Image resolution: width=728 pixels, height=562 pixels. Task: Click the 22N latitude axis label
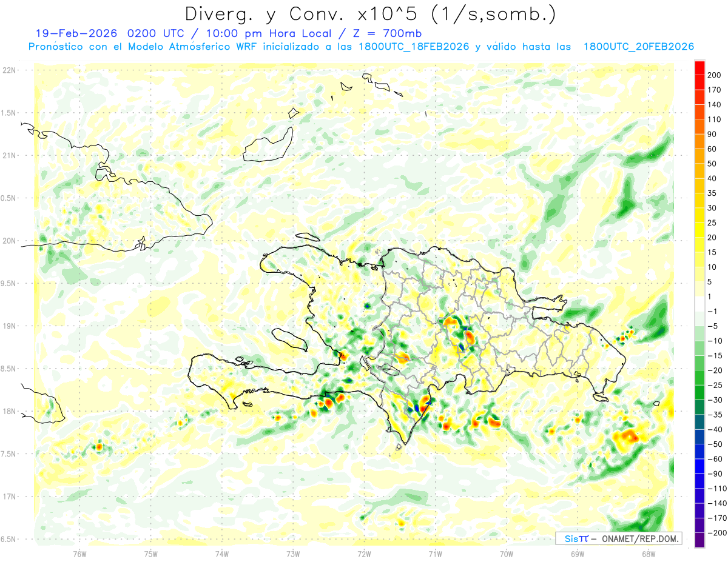pos(8,70)
